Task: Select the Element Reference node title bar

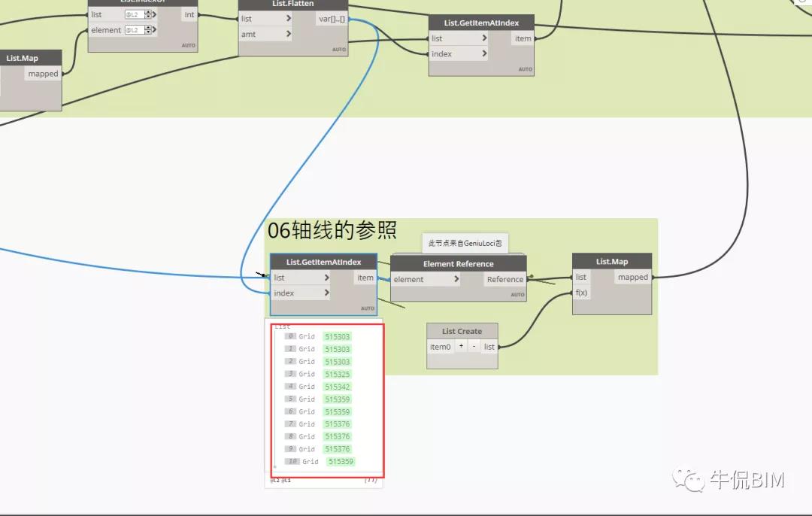Action: point(458,264)
